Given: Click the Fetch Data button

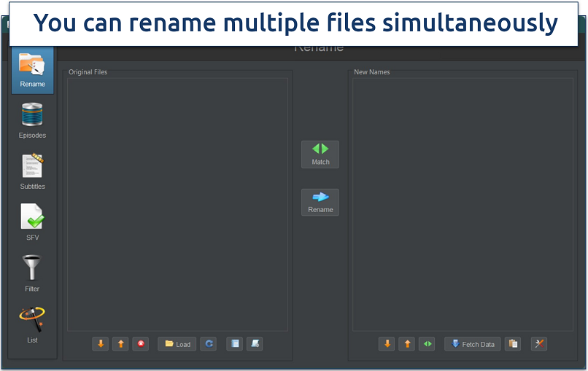Looking at the screenshot, I should 472,344.
